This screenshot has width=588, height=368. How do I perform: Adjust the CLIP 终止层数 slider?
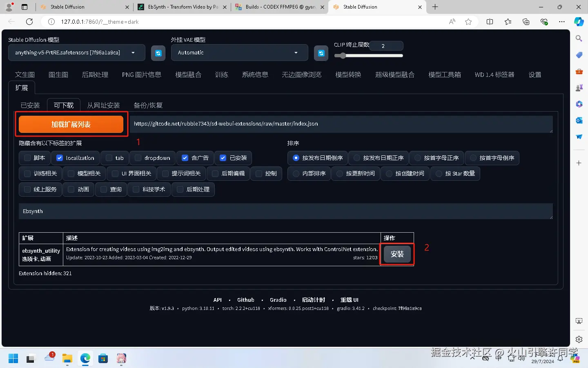pyautogui.click(x=368, y=56)
